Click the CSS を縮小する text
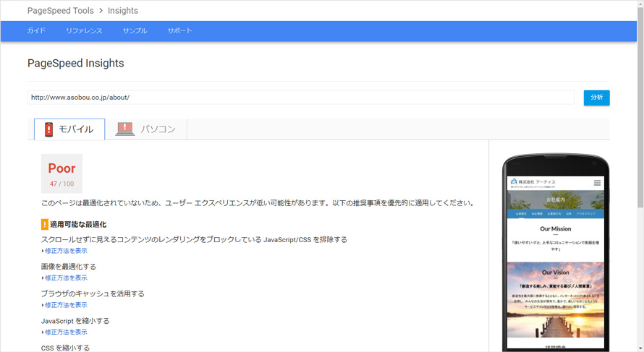 tap(65, 348)
